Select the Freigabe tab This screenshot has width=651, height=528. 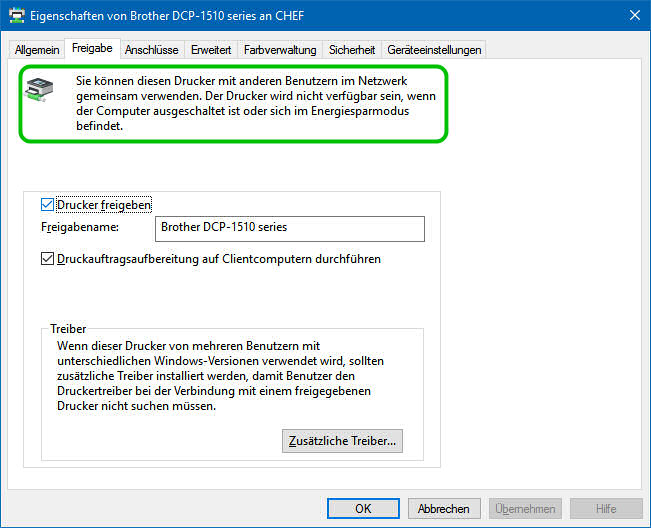pos(92,48)
